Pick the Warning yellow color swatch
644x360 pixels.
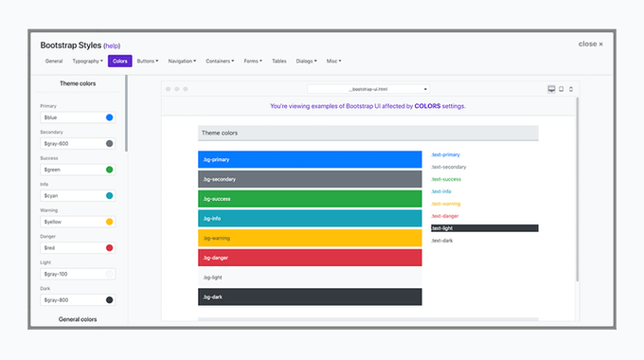click(x=109, y=222)
